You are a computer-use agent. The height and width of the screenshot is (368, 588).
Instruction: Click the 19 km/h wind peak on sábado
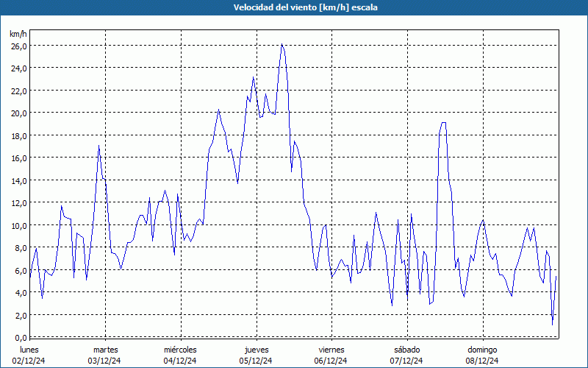[444, 123]
